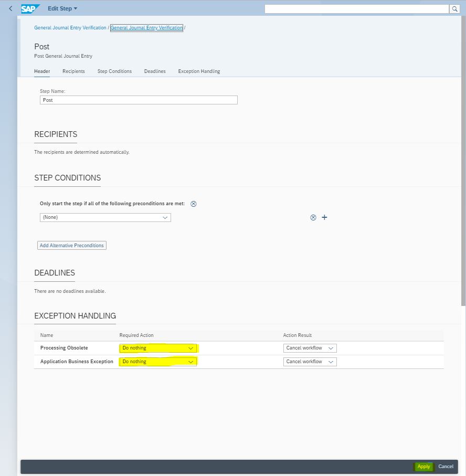Click the Step Name input field
This screenshot has width=466, height=476.
click(139, 100)
